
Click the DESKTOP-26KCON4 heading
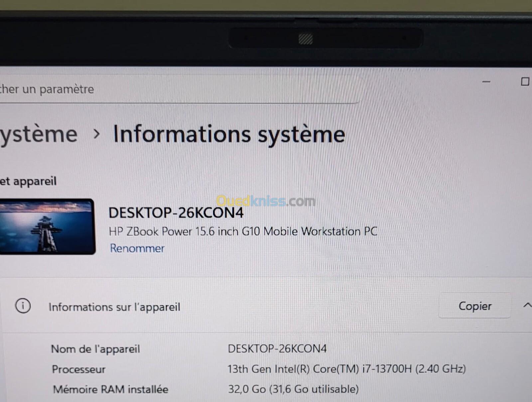click(x=176, y=213)
